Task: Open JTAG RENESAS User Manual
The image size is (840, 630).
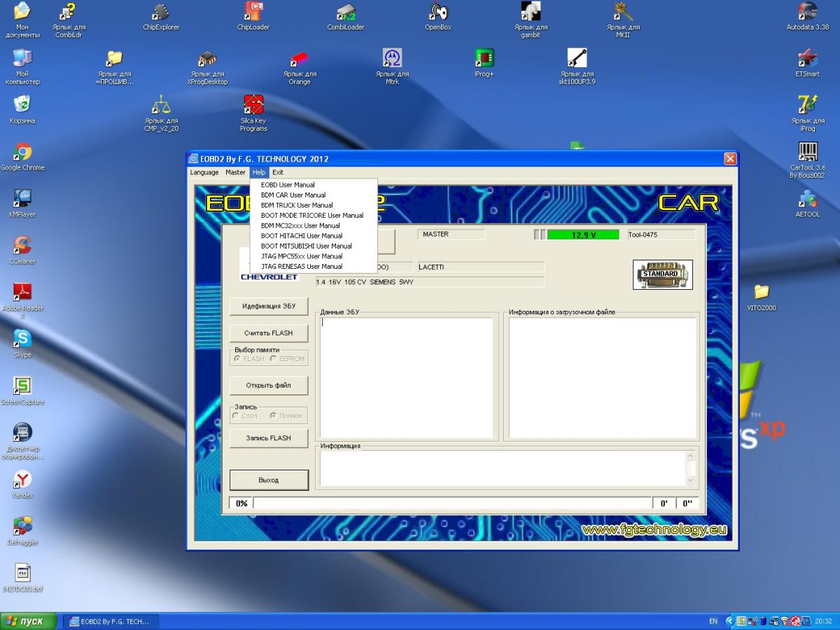Action: coord(314,266)
